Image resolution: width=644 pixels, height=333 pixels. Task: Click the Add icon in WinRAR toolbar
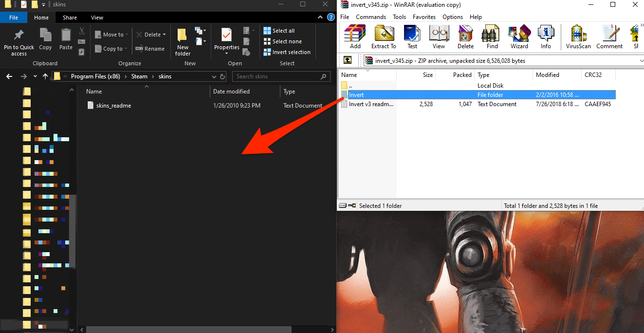click(x=355, y=37)
